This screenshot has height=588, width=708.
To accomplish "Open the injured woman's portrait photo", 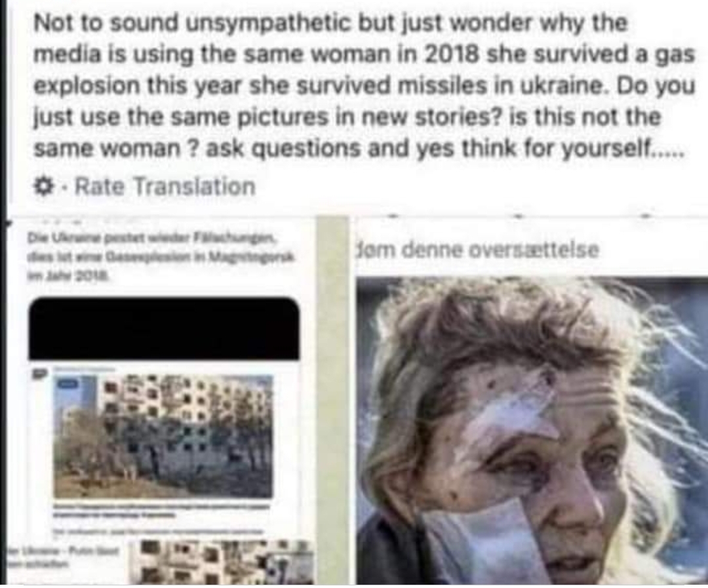I will (x=532, y=431).
